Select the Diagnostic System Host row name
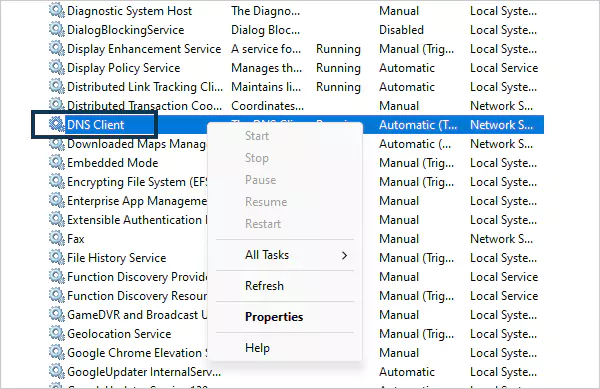The height and width of the screenshot is (389, 600). point(129,11)
